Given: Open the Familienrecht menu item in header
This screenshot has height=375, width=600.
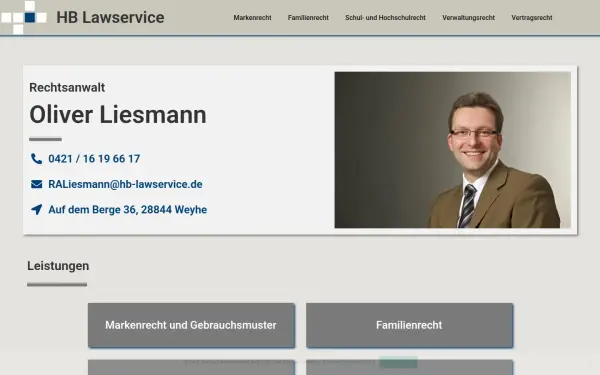Looking at the screenshot, I should pos(308,18).
